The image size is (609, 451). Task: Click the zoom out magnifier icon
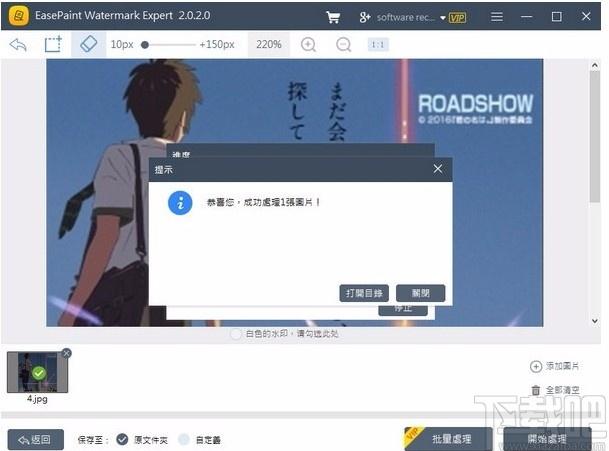[x=343, y=45]
